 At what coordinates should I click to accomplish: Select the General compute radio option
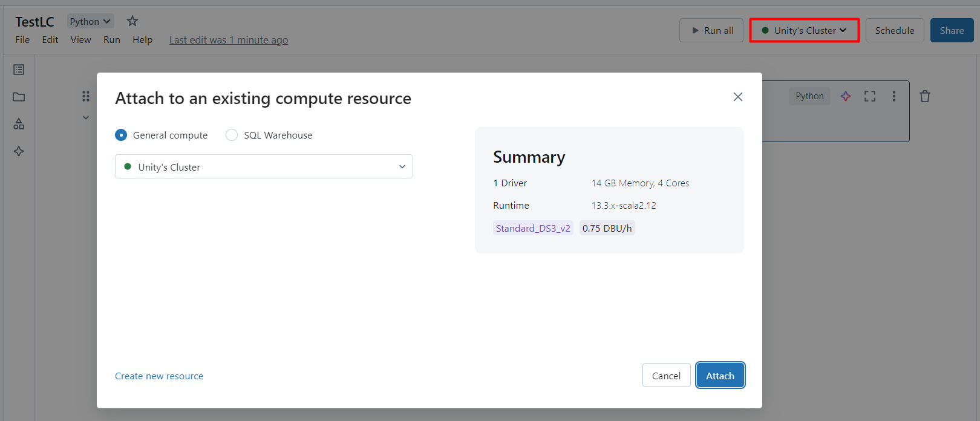coord(122,135)
